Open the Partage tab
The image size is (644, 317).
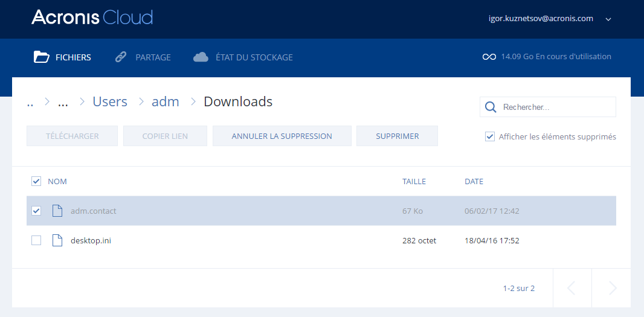point(153,57)
